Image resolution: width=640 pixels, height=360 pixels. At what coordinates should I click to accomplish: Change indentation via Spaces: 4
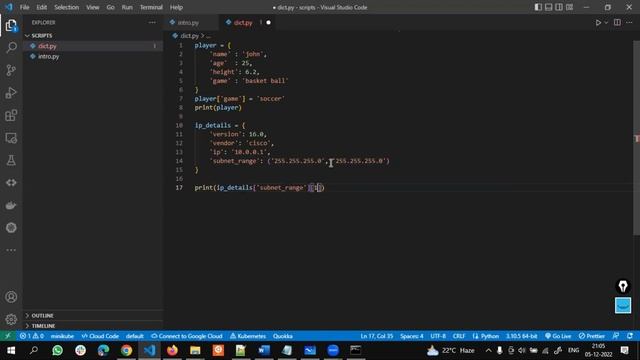click(x=411, y=336)
